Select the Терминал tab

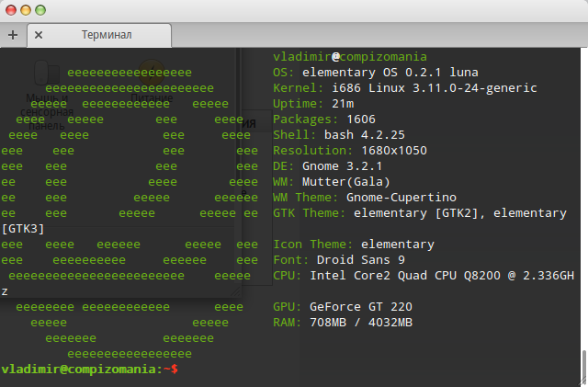(99, 35)
